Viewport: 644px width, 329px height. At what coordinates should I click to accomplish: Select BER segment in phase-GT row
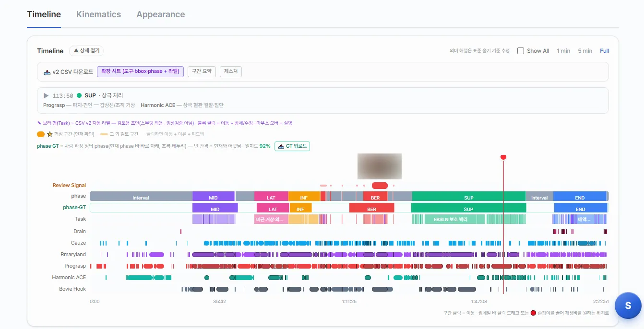(372, 208)
